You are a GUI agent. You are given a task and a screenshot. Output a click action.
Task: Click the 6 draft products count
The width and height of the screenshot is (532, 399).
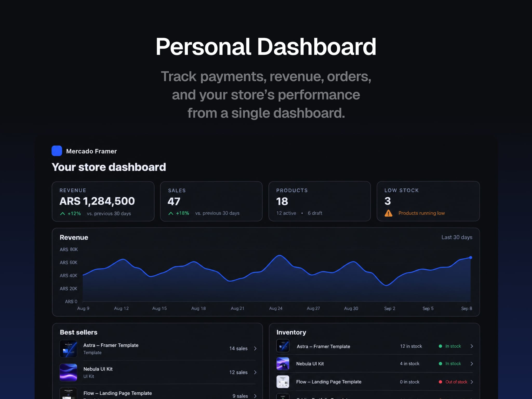click(315, 213)
